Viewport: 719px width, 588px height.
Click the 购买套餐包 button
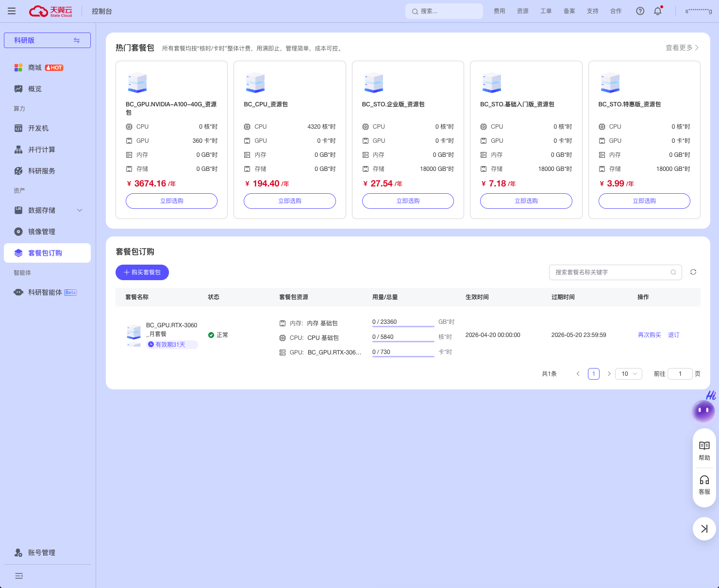point(142,272)
